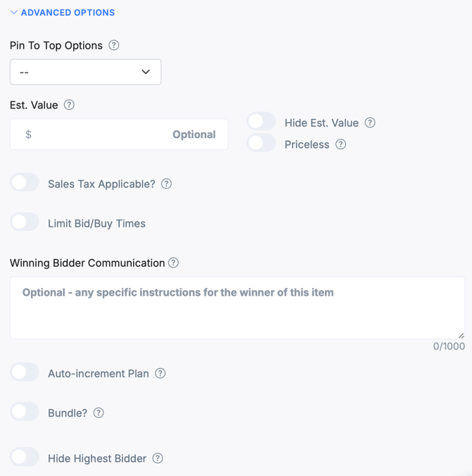Enable the Hide Est. Value toggle

(x=261, y=121)
